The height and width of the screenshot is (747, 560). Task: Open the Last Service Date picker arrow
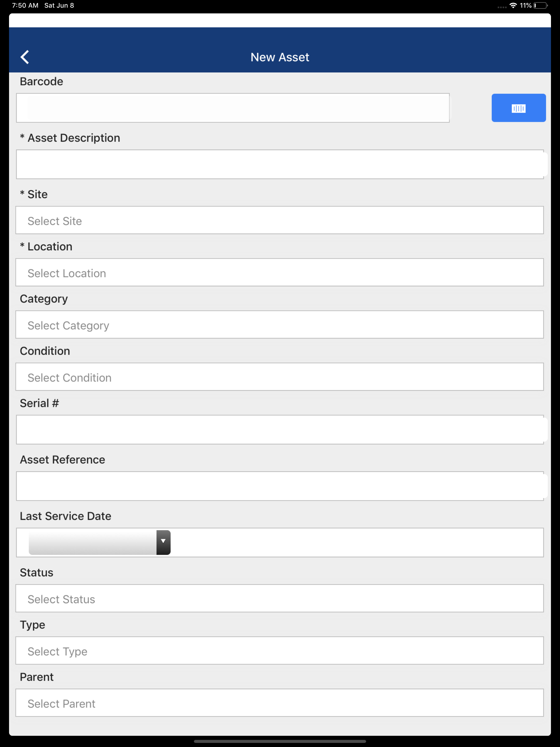163,542
